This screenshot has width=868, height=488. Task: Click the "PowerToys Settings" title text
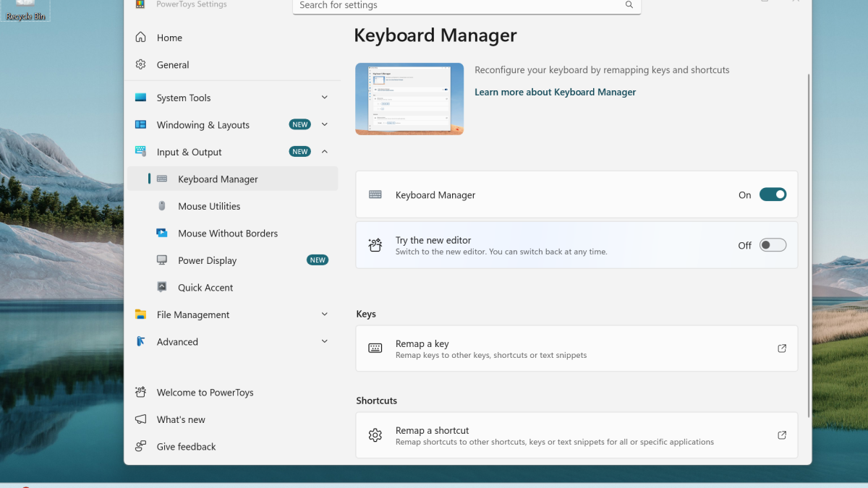click(x=191, y=4)
